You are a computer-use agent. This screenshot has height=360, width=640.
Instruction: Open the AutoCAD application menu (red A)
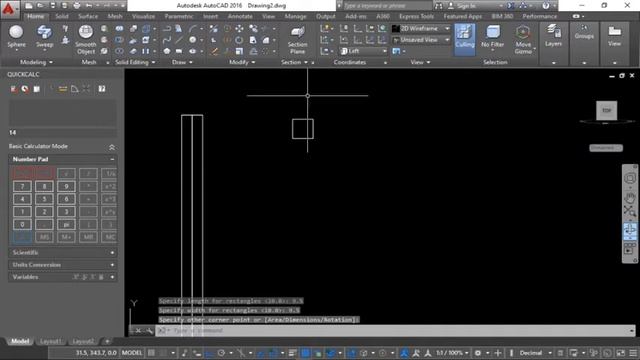pyautogui.click(x=9, y=9)
